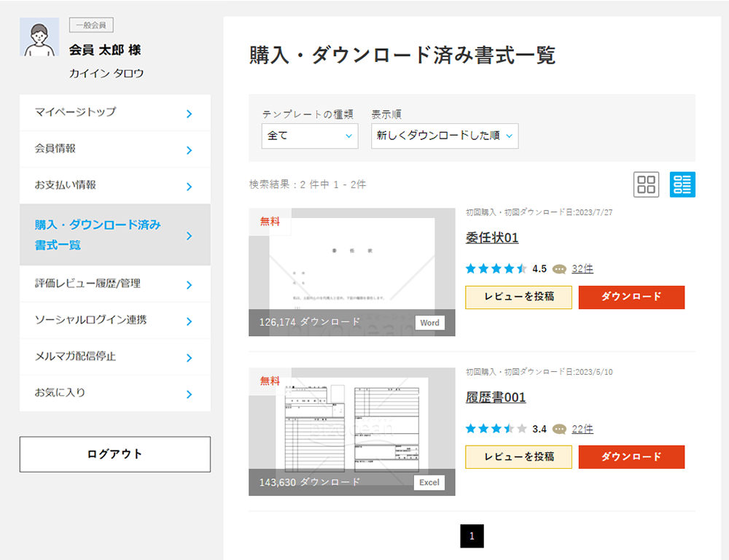Click the 4.5 rating value

click(539, 269)
